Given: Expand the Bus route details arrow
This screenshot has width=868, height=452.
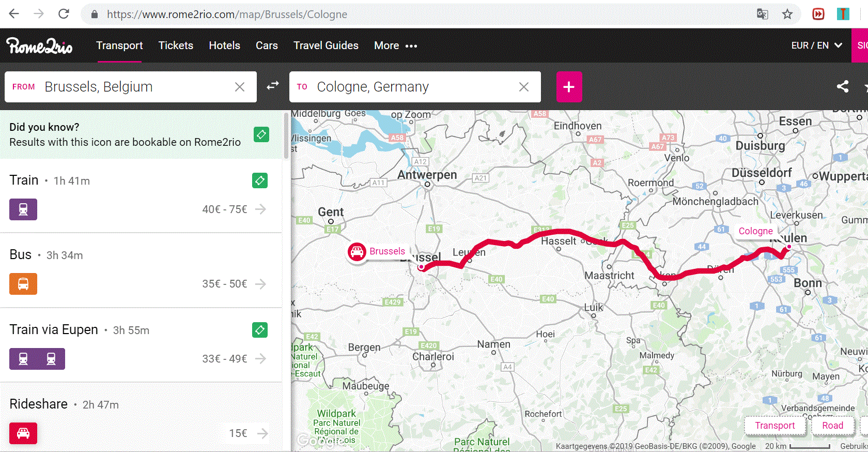Looking at the screenshot, I should coord(261,284).
